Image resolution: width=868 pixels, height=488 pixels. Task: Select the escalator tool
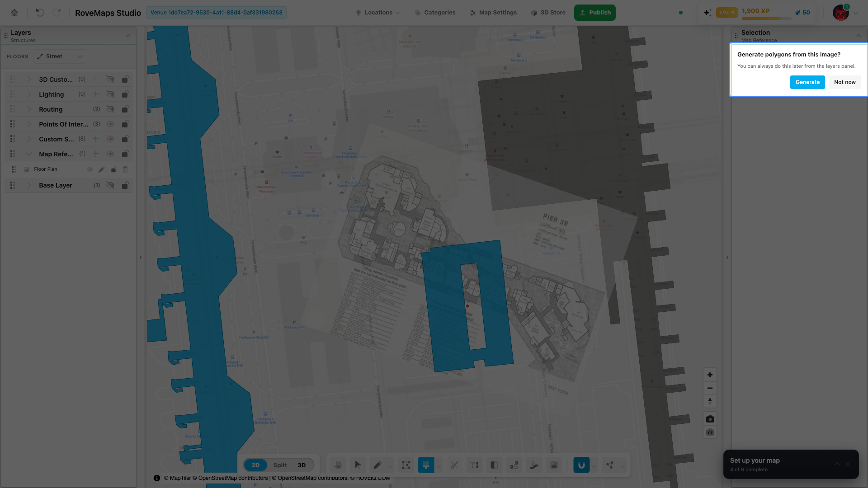pos(534,465)
